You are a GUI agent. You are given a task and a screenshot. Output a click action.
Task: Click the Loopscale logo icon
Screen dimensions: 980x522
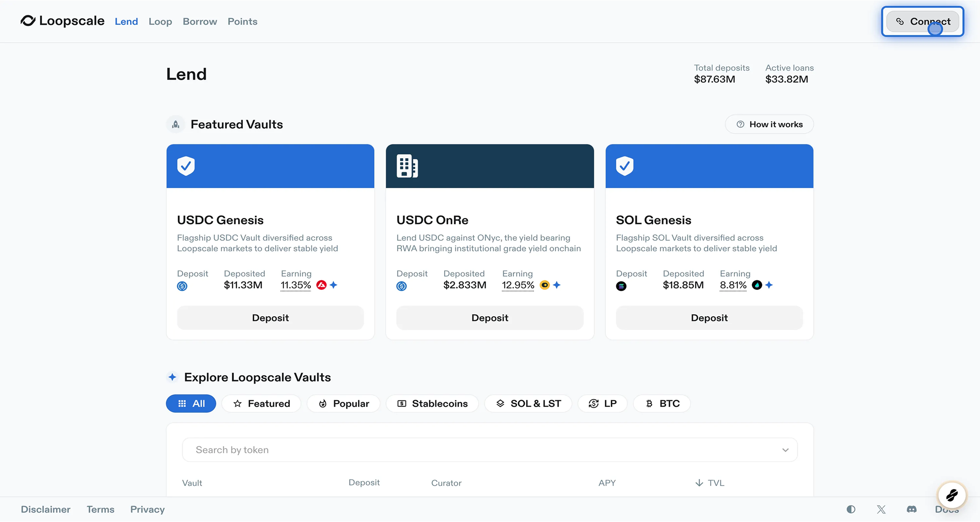click(28, 21)
